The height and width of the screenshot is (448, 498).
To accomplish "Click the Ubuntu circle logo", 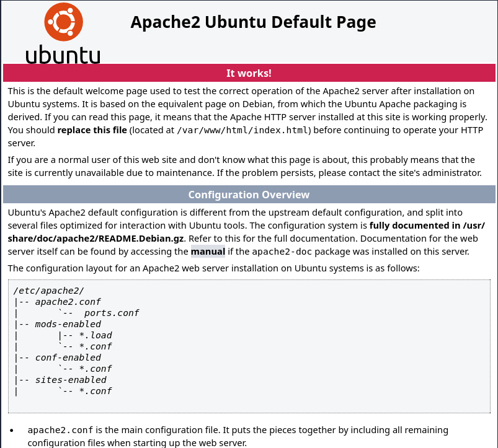I will coord(63,23).
